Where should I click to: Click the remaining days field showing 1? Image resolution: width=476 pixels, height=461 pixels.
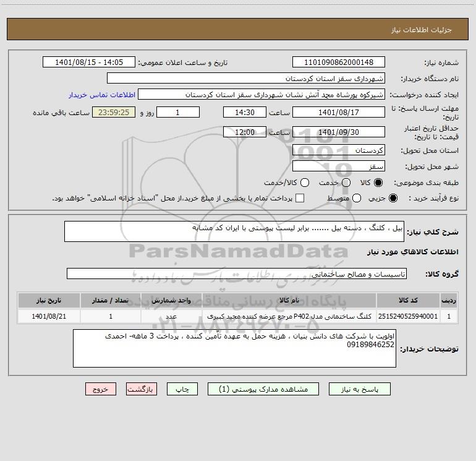coord(178,112)
